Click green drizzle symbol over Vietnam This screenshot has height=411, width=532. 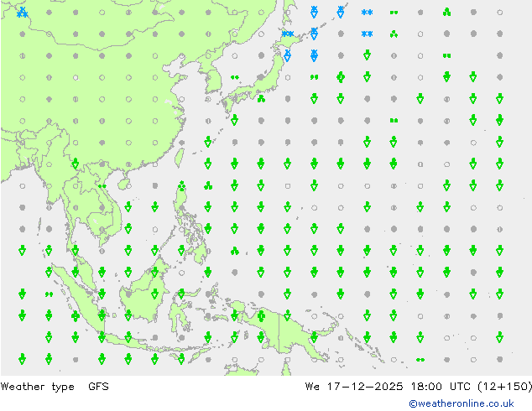pyautogui.click(x=102, y=186)
